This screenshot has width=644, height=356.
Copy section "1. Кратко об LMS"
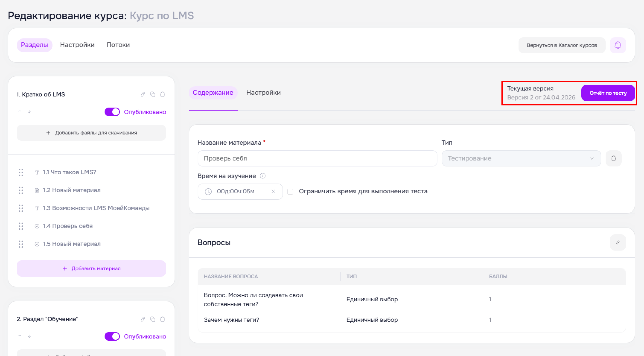(153, 94)
